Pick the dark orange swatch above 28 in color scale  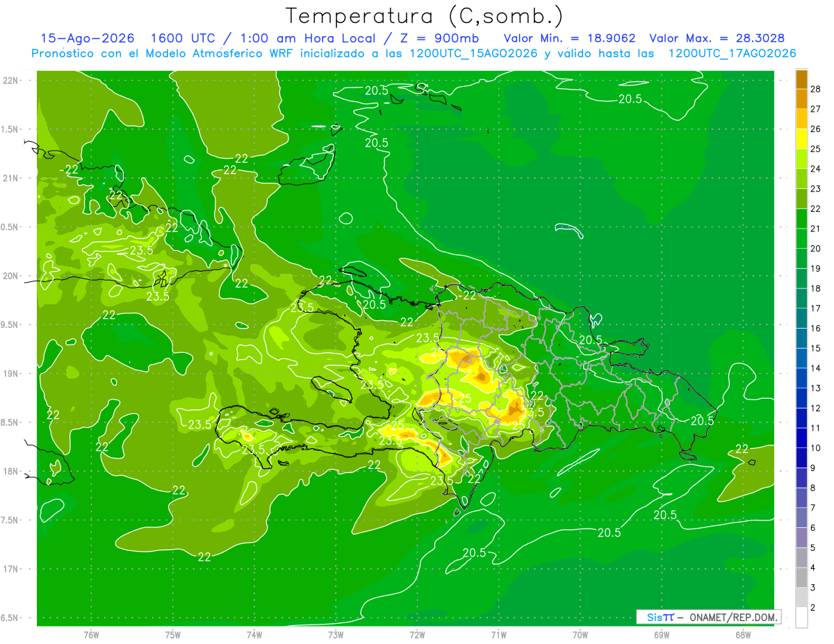pyautogui.click(x=801, y=79)
